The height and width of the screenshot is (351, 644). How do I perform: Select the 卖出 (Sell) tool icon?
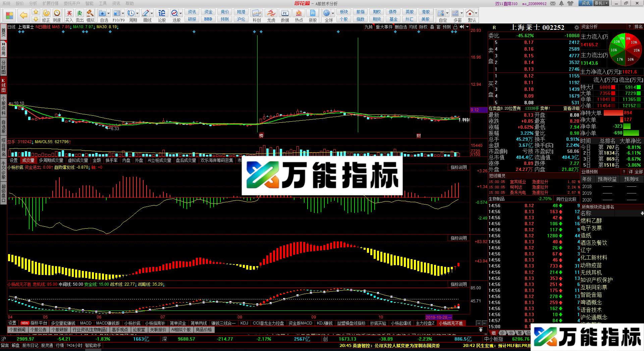coord(79,13)
